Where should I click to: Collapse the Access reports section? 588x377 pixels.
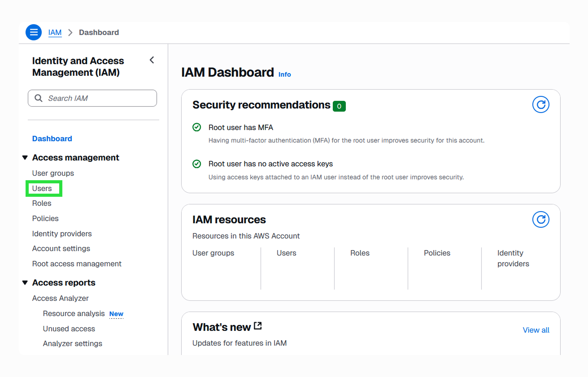[25, 283]
